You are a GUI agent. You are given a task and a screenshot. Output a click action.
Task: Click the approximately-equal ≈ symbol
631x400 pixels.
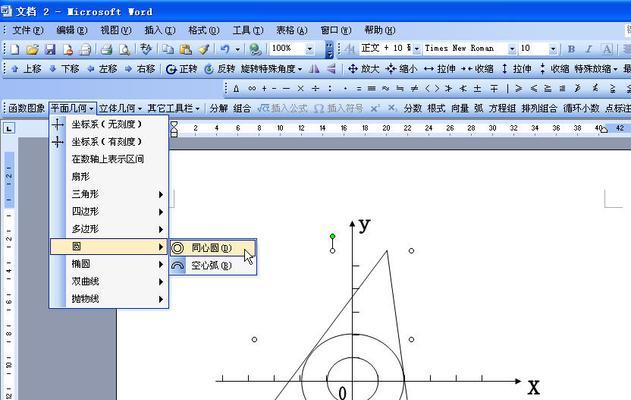pos(386,89)
